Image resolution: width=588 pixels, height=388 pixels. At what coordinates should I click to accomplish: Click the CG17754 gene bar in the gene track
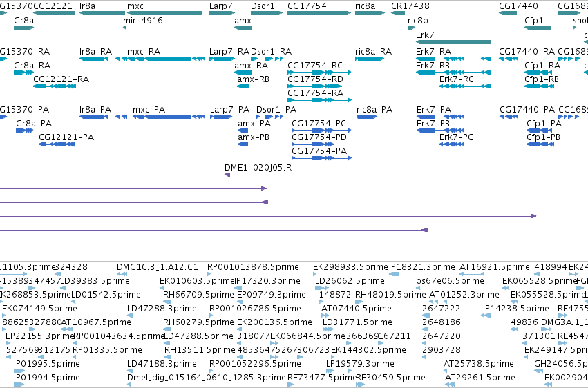[319, 13]
